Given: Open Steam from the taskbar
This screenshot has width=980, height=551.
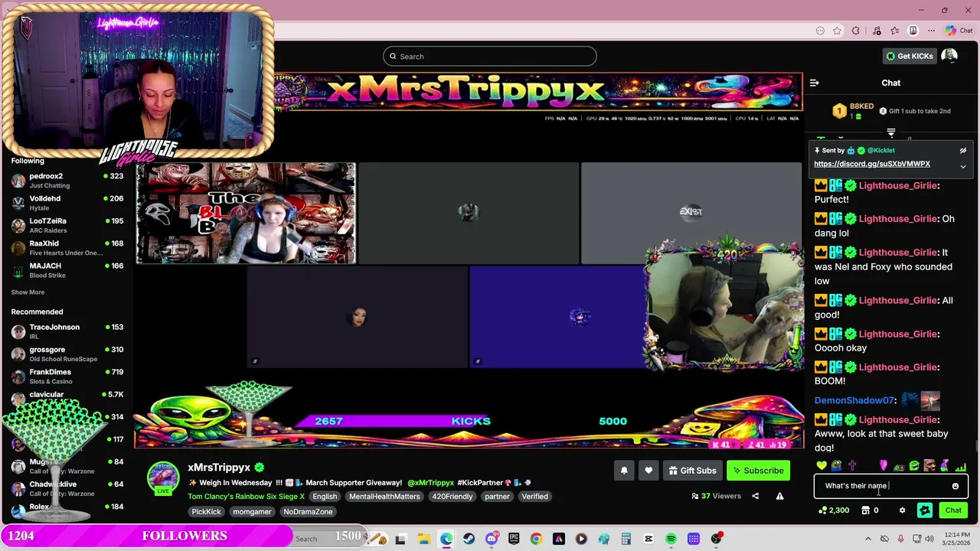Looking at the screenshot, I should tap(469, 539).
